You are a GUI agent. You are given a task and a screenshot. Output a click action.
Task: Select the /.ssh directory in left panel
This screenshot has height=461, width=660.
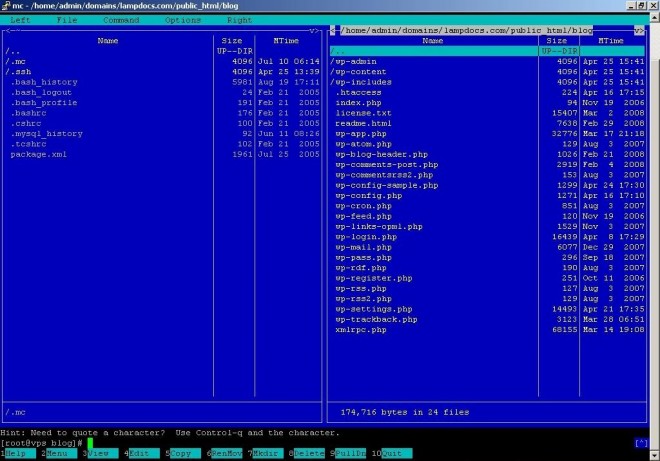tap(162, 72)
